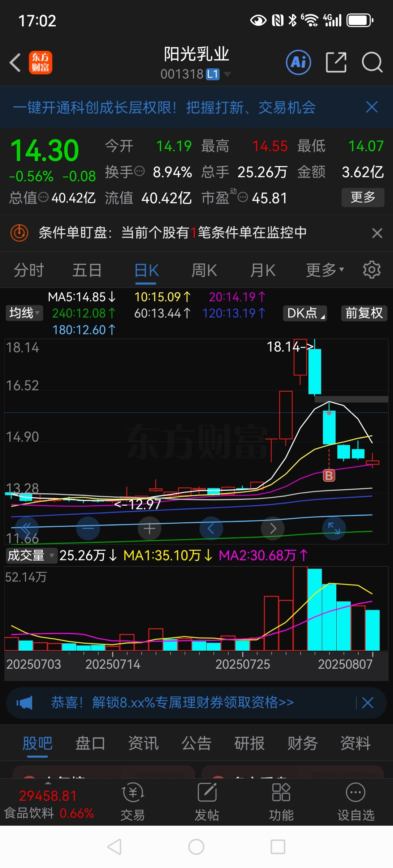
Task: Tap Android back navigation triangle
Action: 115,847
